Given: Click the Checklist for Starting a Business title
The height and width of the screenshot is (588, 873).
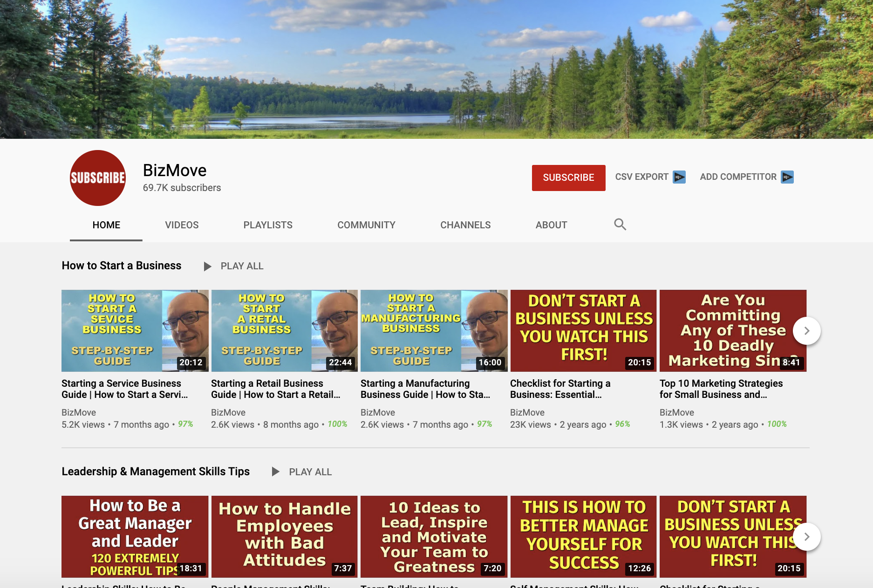Looking at the screenshot, I should tap(560, 389).
